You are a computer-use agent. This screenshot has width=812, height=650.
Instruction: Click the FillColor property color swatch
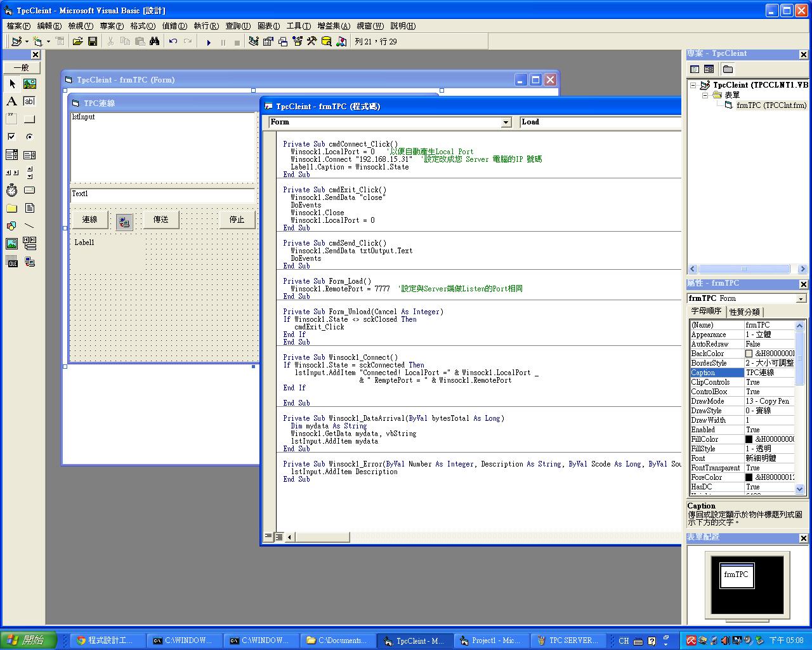(749, 439)
